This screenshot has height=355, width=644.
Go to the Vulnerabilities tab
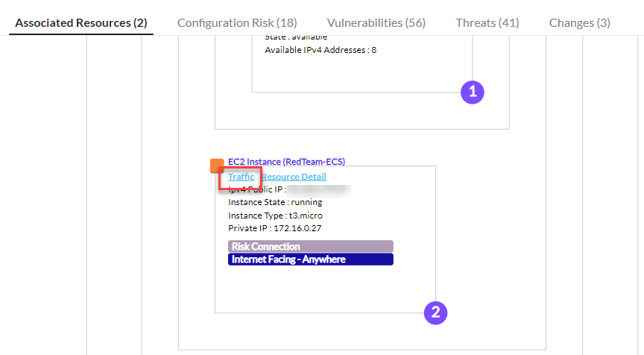coord(376,22)
